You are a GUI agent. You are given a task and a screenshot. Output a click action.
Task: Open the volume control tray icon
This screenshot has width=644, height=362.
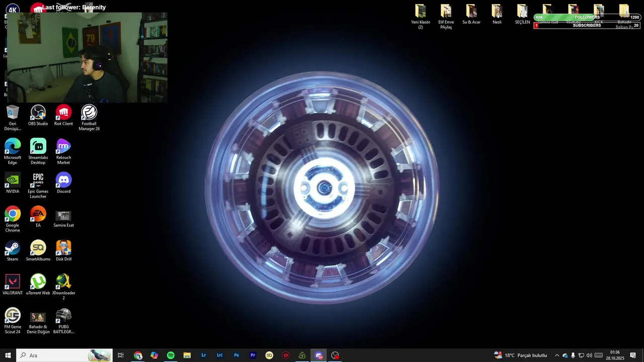589,355
